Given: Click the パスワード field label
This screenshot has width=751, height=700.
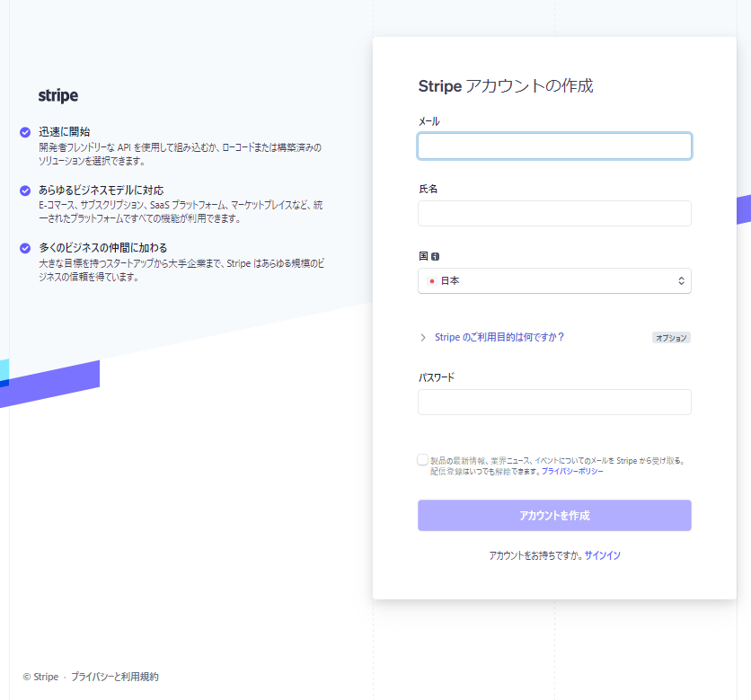Looking at the screenshot, I should pos(437,377).
